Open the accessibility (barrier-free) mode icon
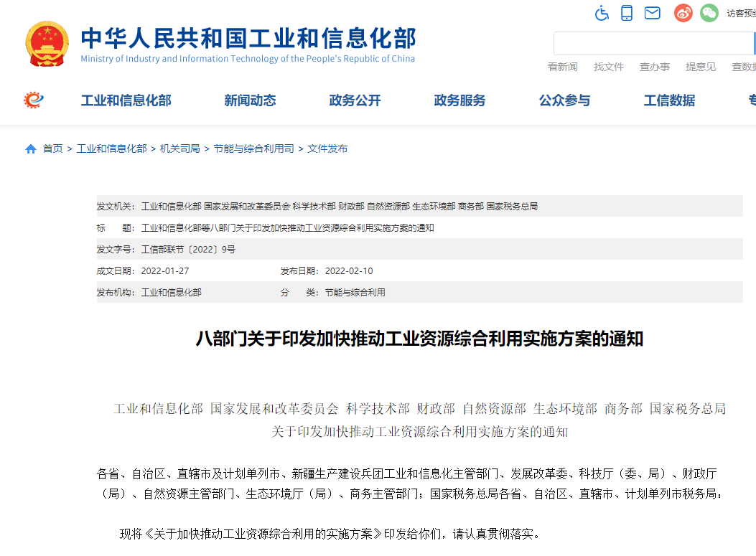 (602, 12)
